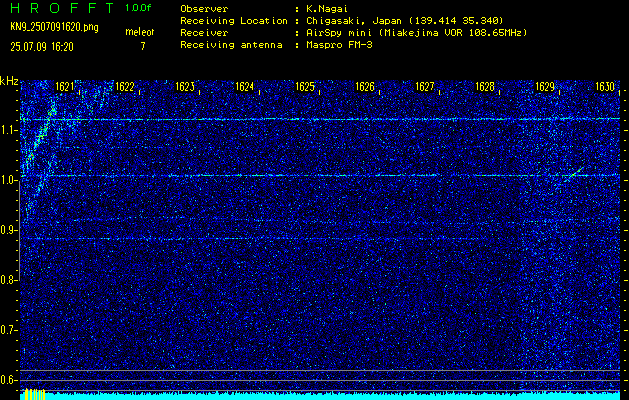629x400 pixels.
Task: Click the 1627 time marker
Action: click(425, 87)
